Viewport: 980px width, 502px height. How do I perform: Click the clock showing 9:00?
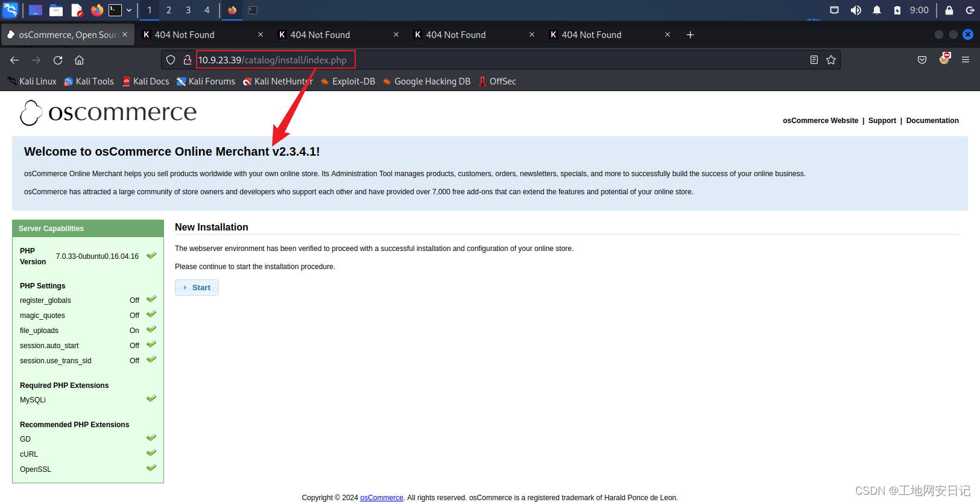click(x=919, y=10)
